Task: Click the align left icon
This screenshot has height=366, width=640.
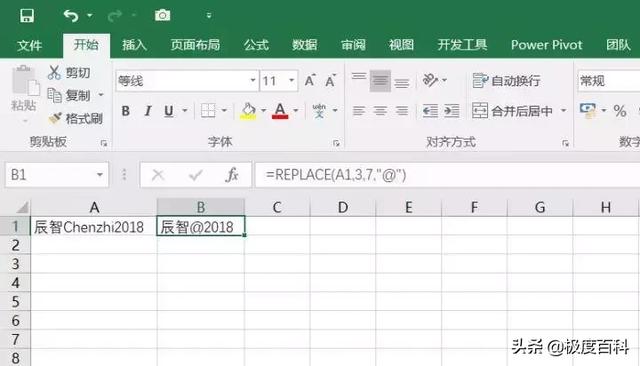Action: pos(359,111)
